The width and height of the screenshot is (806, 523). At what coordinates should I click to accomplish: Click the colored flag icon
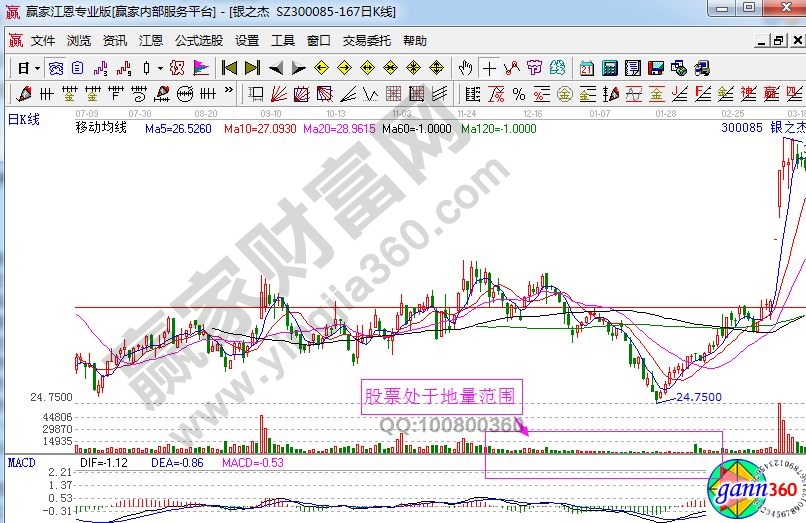tap(201, 69)
